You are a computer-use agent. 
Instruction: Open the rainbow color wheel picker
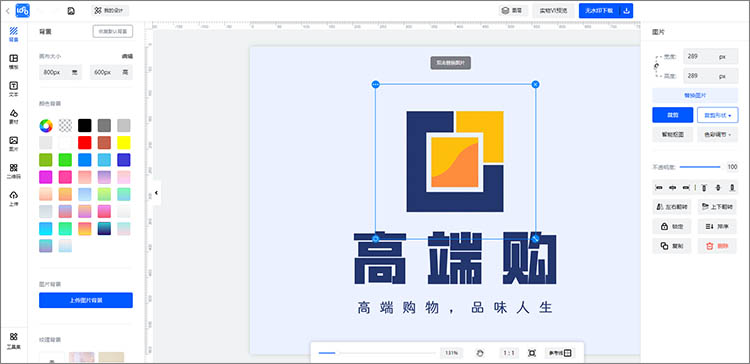click(x=46, y=126)
